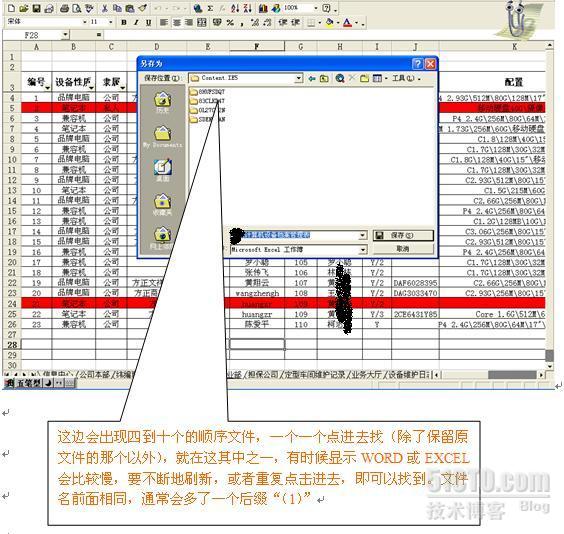Image resolution: width=564 pixels, height=534 pixels.
Task: Select row header 28
Action: click(12, 345)
